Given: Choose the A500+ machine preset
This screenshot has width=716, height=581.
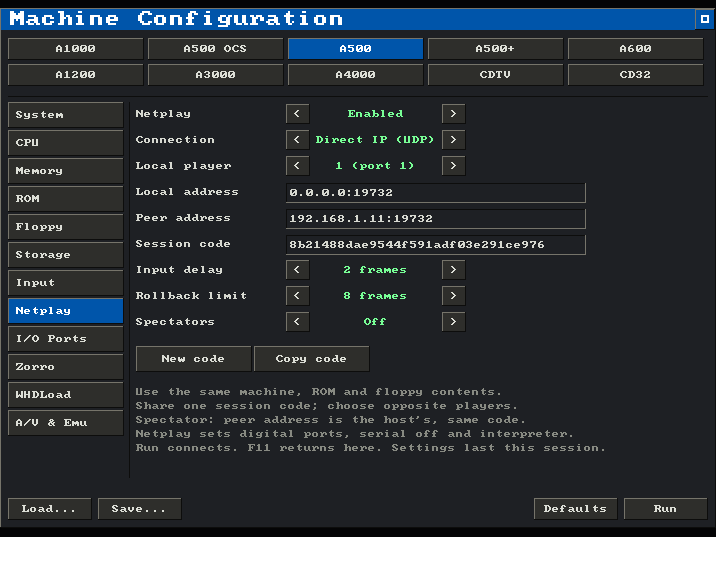Looking at the screenshot, I should pyautogui.click(x=495, y=49).
